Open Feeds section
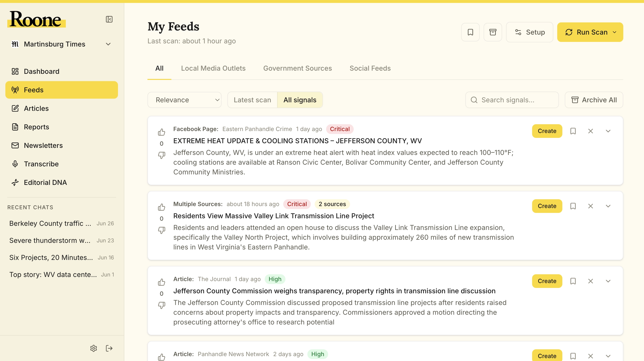This screenshot has width=644, height=361. coord(61,90)
